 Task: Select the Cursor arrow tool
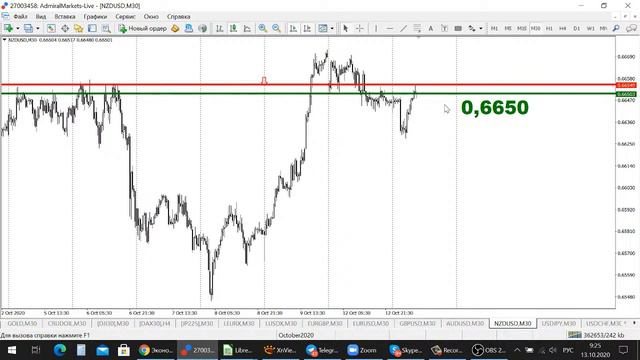pyautogui.click(x=346, y=28)
